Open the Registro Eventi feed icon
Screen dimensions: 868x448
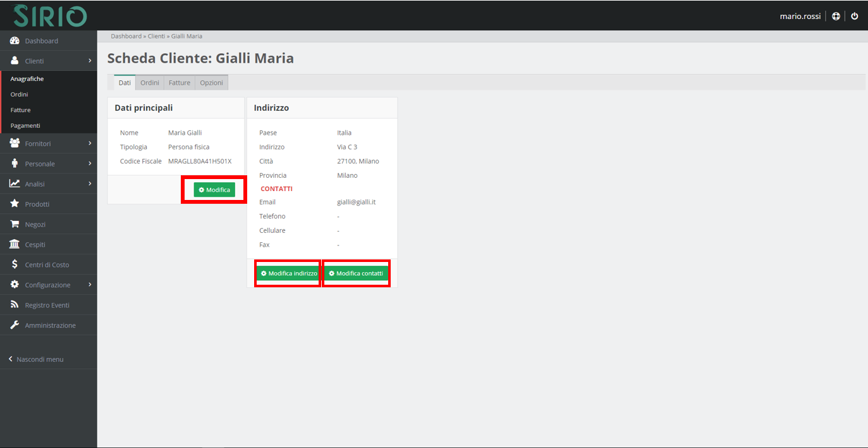click(14, 305)
